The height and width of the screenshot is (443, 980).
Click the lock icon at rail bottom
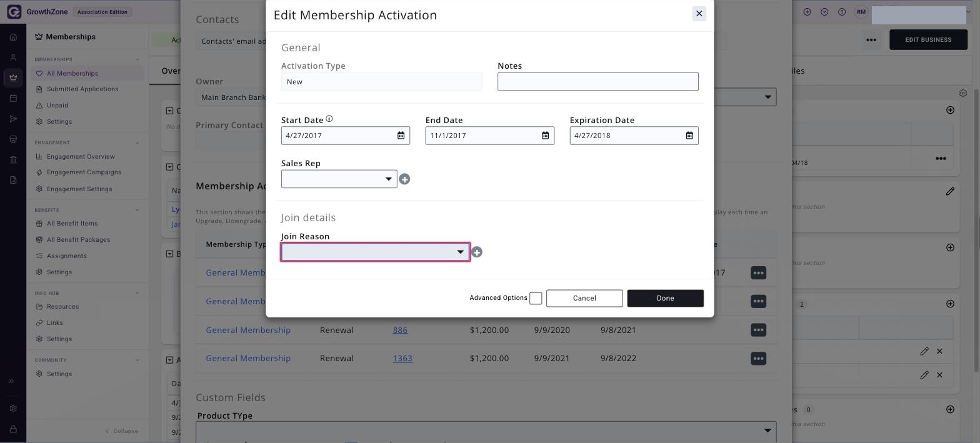point(13,429)
